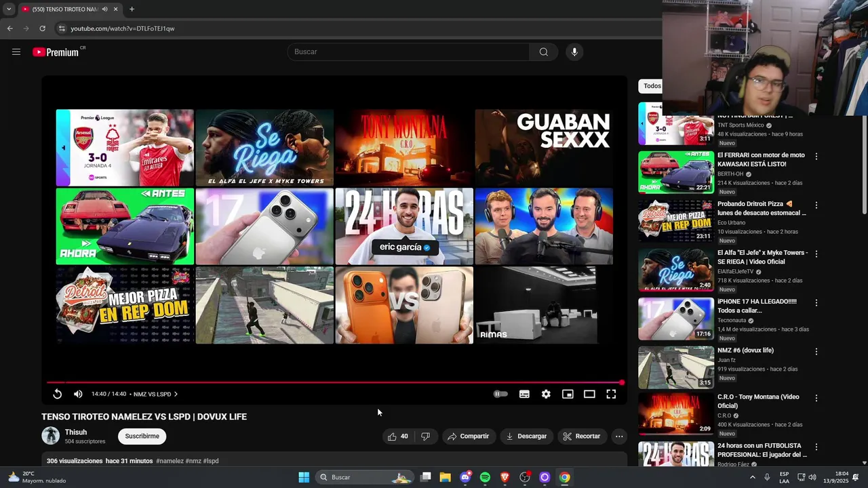Switch to miniplayer mode
868x488 pixels.
tap(568, 394)
